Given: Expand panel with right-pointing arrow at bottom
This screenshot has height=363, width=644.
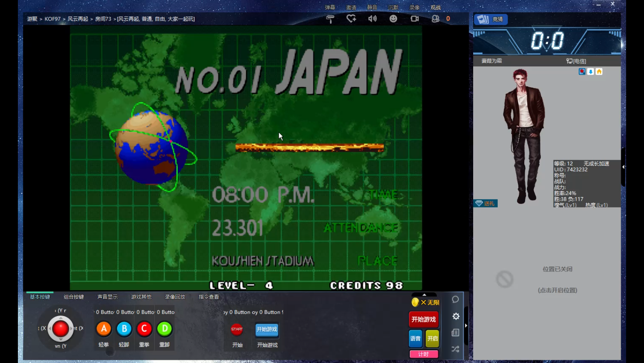Looking at the screenshot, I should (466, 325).
